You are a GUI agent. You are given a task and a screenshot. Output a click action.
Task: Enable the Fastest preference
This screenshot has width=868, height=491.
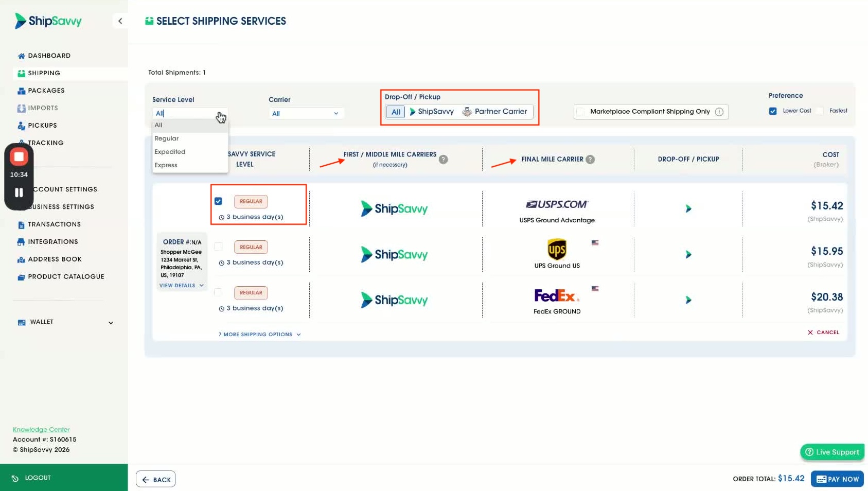pyautogui.click(x=820, y=111)
